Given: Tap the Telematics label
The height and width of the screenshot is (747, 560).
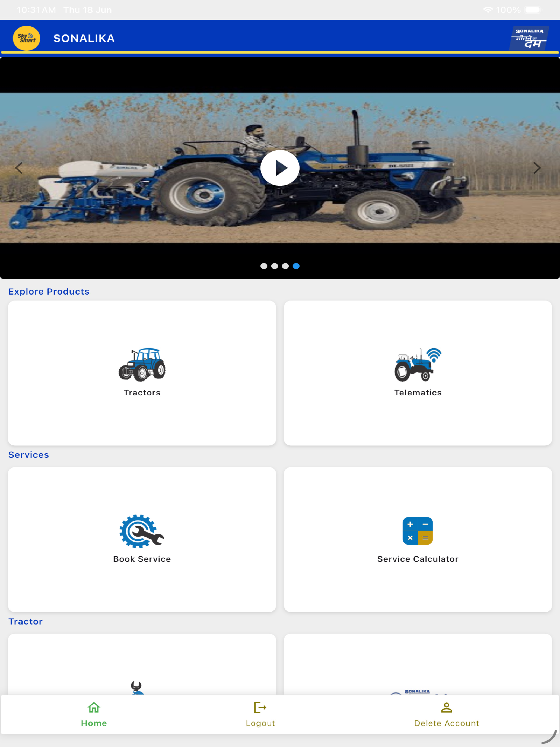Looking at the screenshot, I should coord(418,393).
